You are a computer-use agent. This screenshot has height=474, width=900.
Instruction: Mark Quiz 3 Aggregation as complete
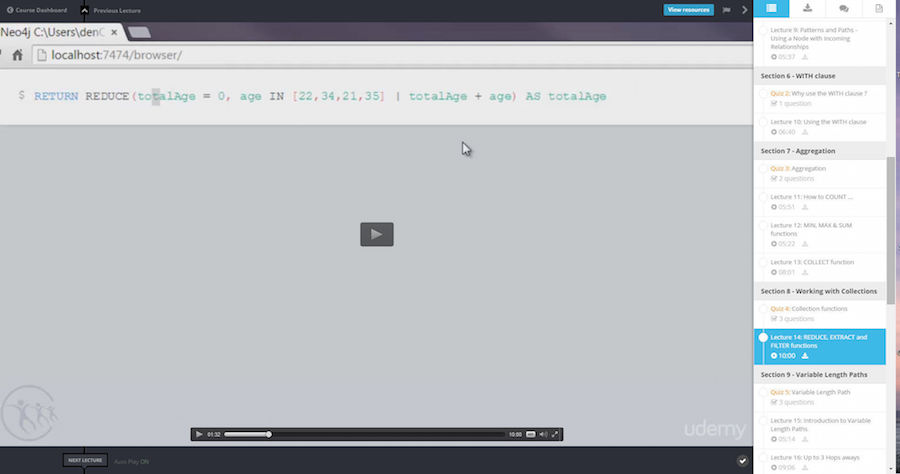[763, 169]
